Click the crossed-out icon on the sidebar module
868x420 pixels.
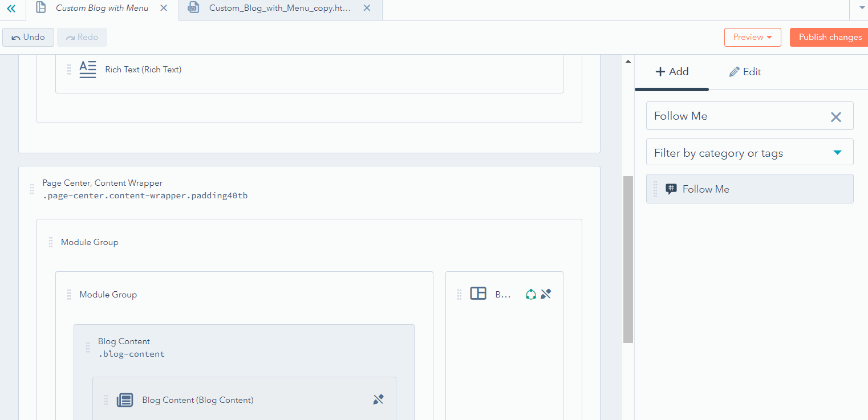tap(546, 294)
